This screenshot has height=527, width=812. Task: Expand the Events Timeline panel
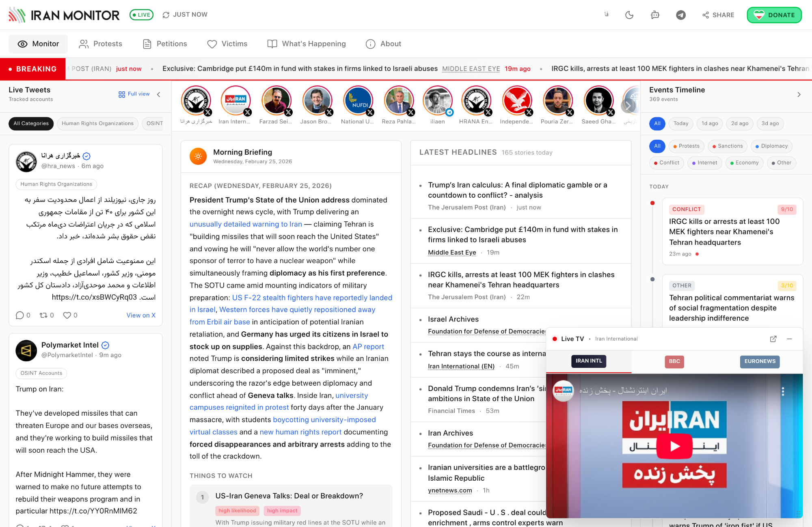click(799, 94)
